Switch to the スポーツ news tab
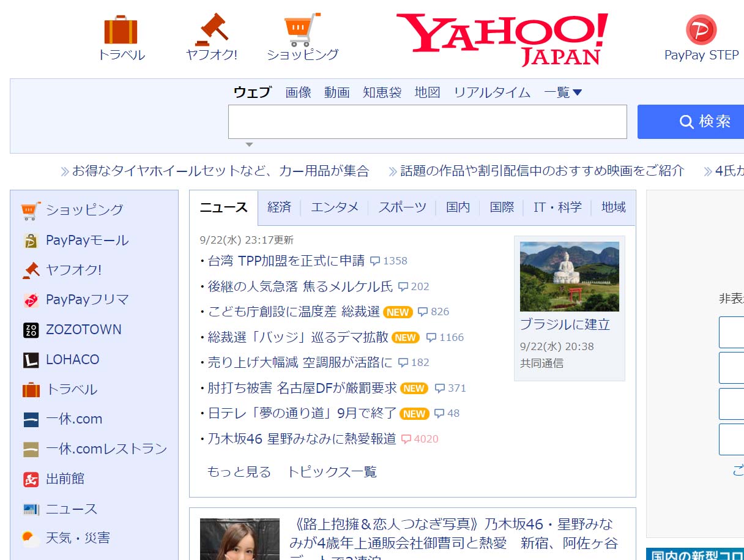744x560 pixels. point(402,207)
